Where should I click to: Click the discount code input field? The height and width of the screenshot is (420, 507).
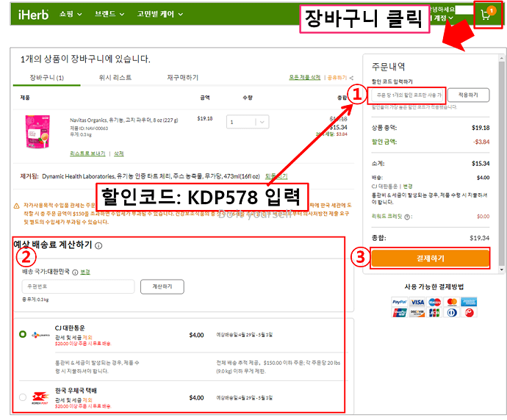coord(406,95)
